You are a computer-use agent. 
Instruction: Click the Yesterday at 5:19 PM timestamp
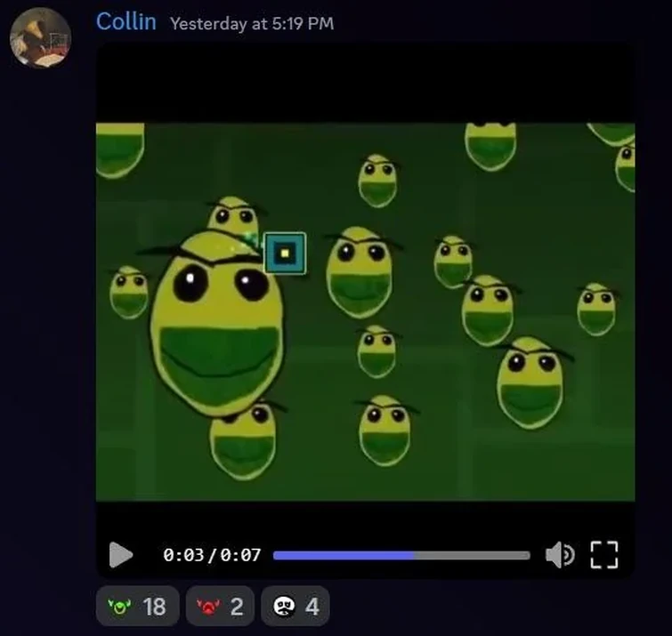coord(252,23)
